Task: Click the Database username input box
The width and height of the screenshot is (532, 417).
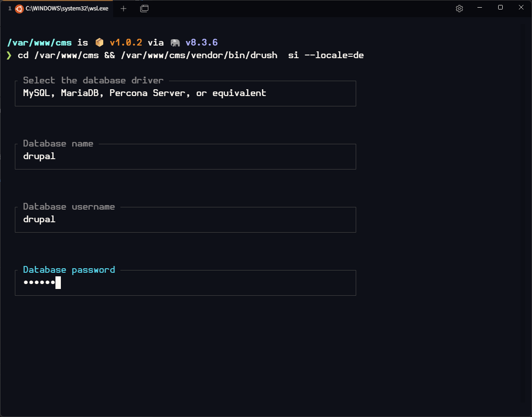Action: pyautogui.click(x=185, y=220)
